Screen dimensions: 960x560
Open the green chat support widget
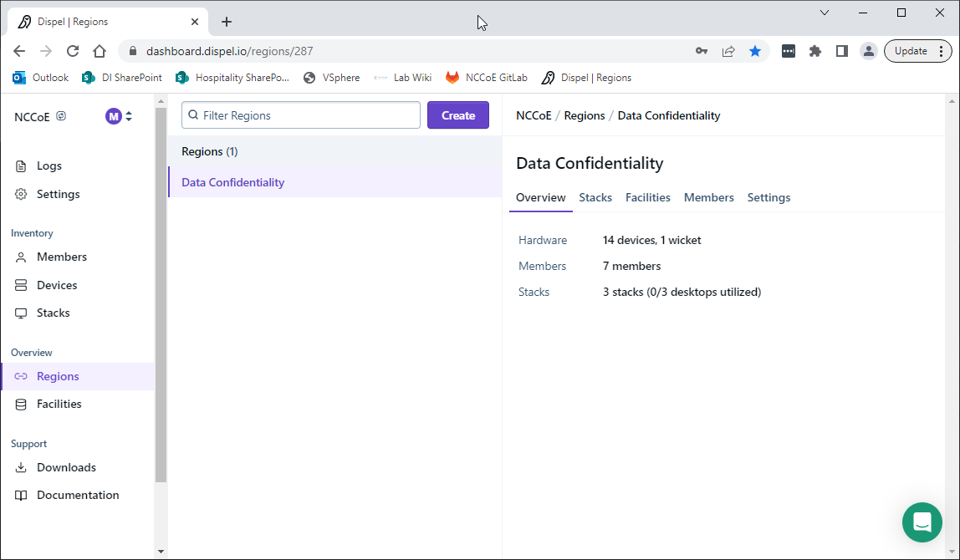tap(922, 522)
